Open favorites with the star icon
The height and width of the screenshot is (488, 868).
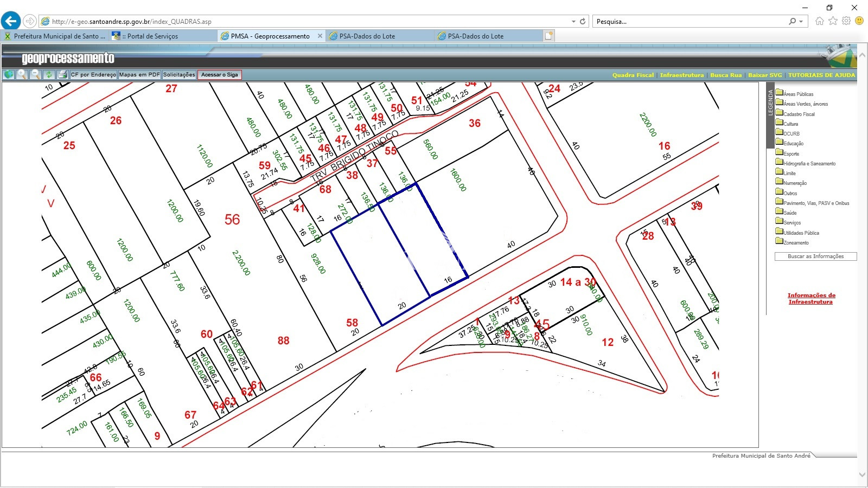pos(833,21)
